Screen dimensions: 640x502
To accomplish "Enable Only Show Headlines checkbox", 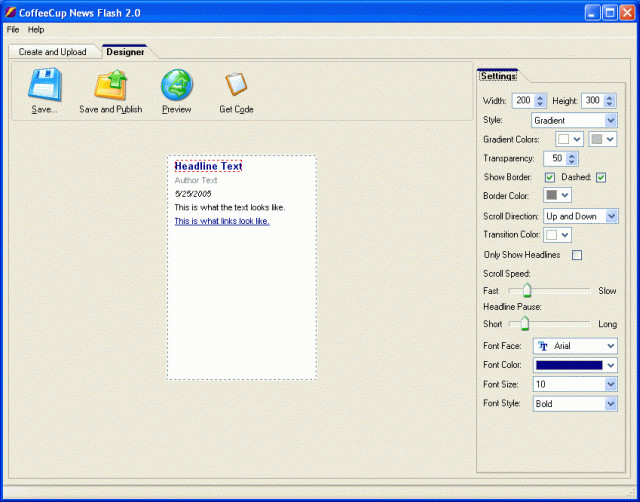I will click(577, 255).
